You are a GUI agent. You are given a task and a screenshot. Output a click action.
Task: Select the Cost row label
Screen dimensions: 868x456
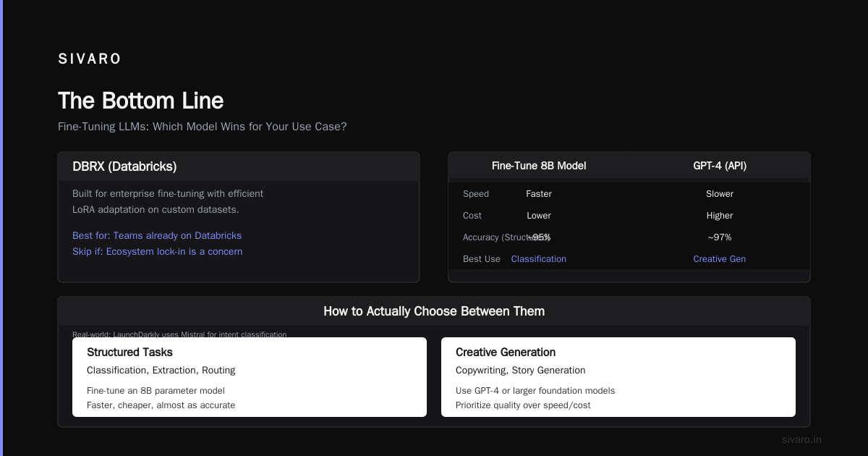pos(472,215)
